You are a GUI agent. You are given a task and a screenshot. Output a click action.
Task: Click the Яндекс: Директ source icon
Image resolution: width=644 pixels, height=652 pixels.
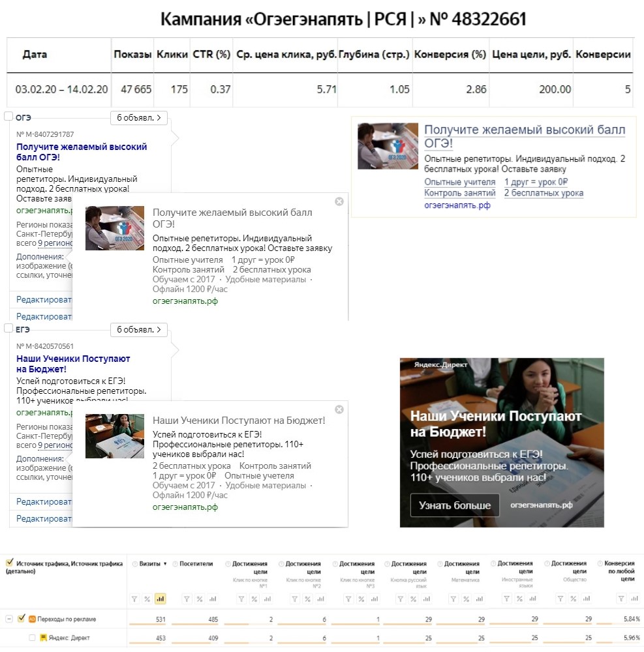(43, 638)
